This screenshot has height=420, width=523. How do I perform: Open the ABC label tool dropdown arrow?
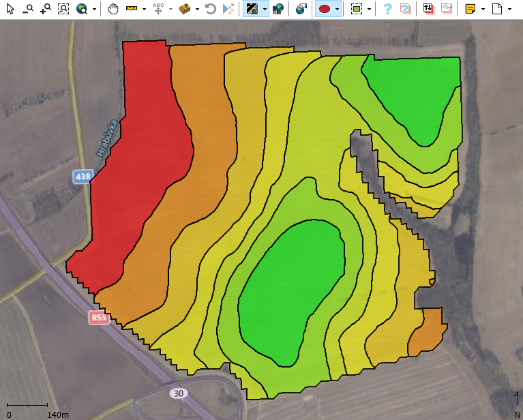point(170,10)
